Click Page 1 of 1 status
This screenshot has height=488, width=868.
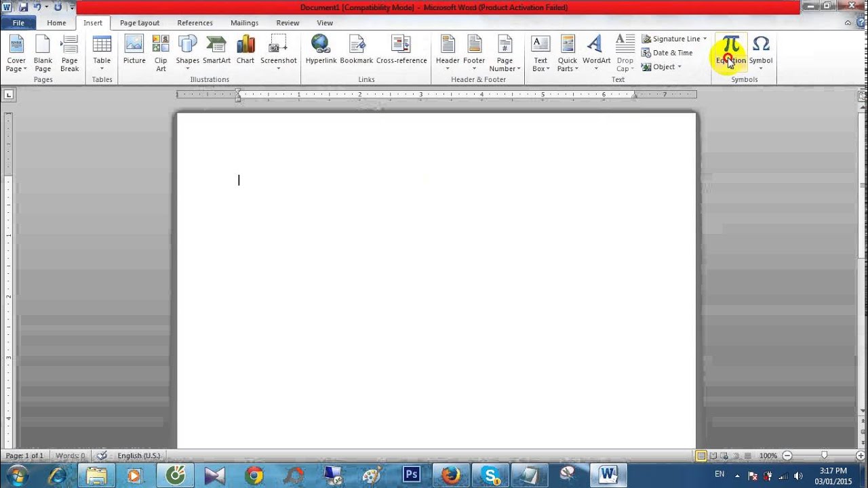24,455
